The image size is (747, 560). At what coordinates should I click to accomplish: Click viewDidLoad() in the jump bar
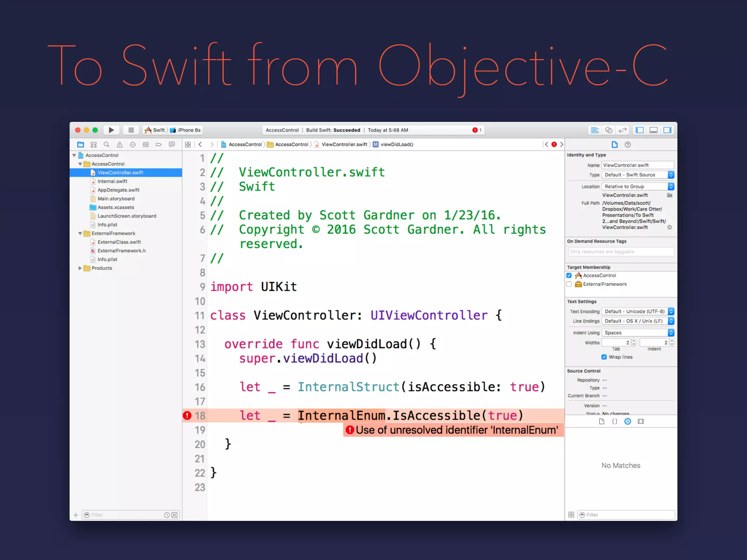point(397,145)
